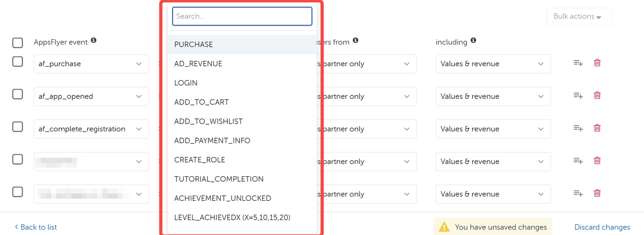644x235 pixels.
Task: Click the add-row icon for af_app_opened
Action: [x=578, y=96]
